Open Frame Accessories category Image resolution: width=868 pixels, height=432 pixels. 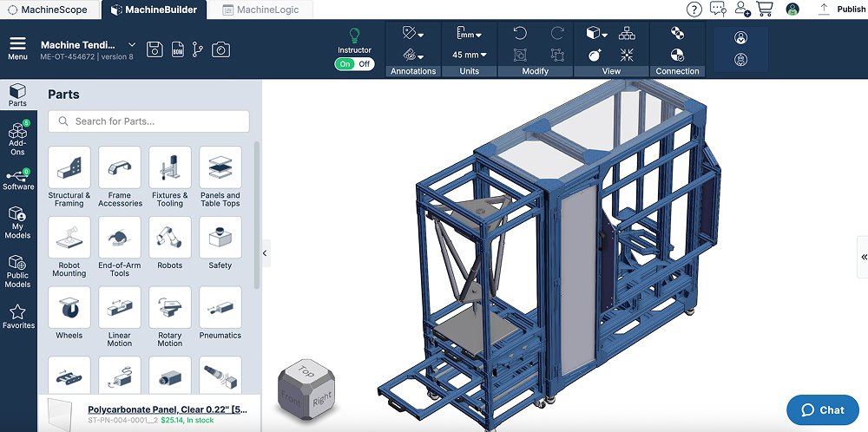120,177
